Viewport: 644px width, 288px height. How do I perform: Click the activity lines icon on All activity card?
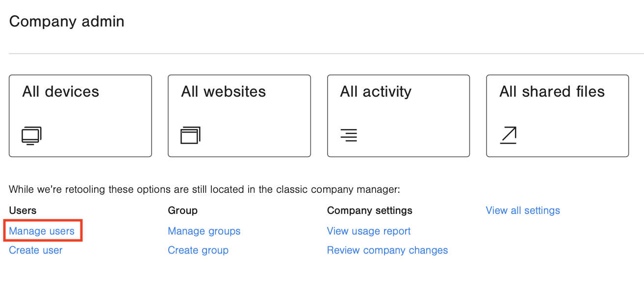349,135
